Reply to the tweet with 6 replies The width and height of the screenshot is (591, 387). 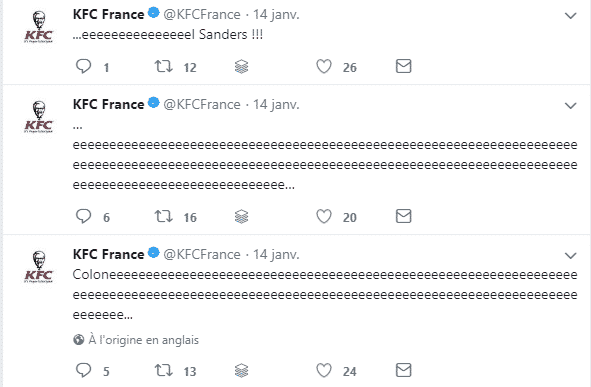83,216
